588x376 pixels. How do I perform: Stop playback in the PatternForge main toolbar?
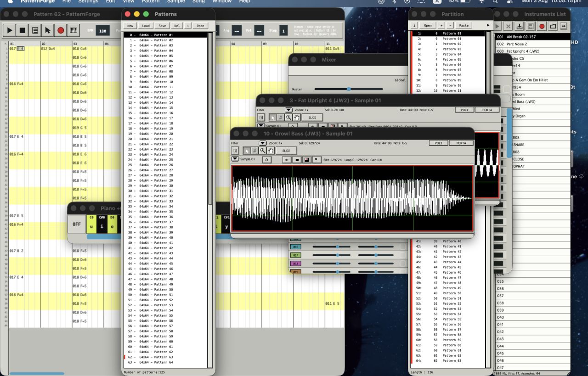pos(22,30)
